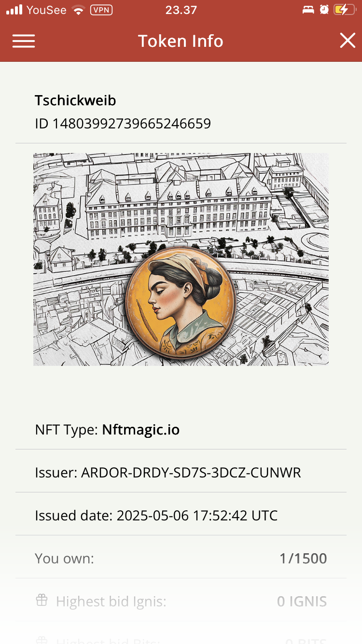362x644 pixels.
Task: Tap the token ID number
Action: [132, 124]
